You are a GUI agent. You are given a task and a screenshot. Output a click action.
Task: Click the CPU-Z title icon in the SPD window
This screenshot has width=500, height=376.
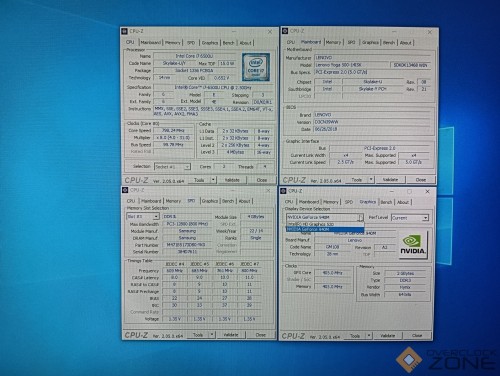[125, 190]
